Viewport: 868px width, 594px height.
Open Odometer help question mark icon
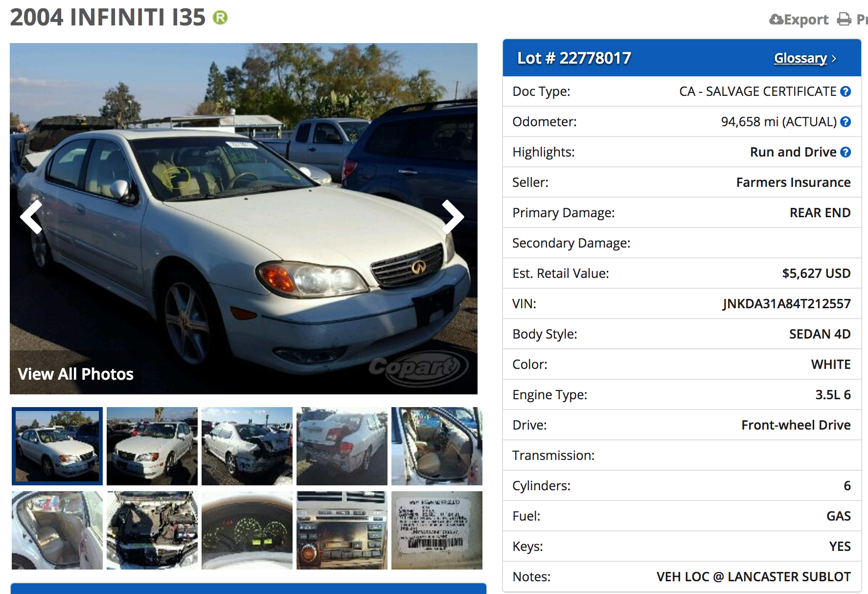[845, 122]
